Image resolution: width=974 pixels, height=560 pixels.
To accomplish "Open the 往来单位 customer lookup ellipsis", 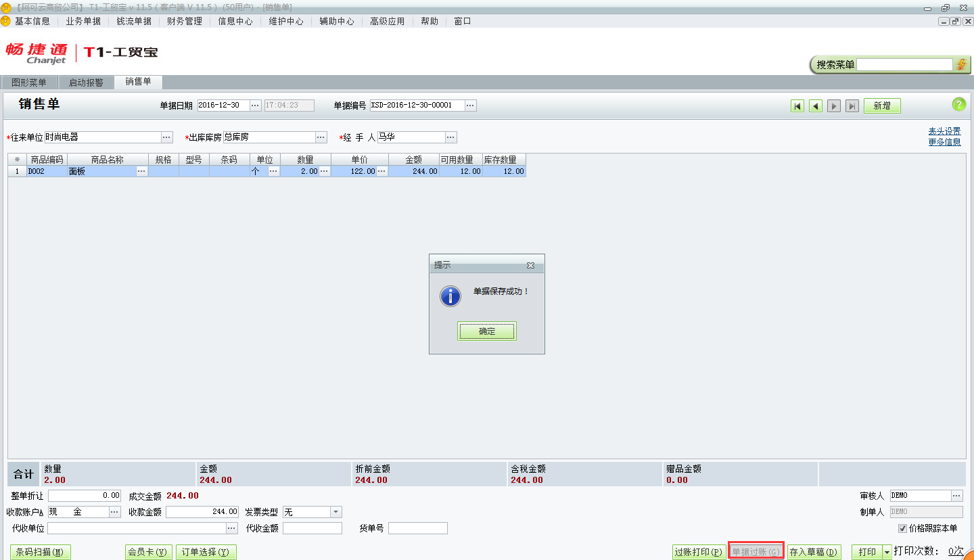I will (166, 137).
